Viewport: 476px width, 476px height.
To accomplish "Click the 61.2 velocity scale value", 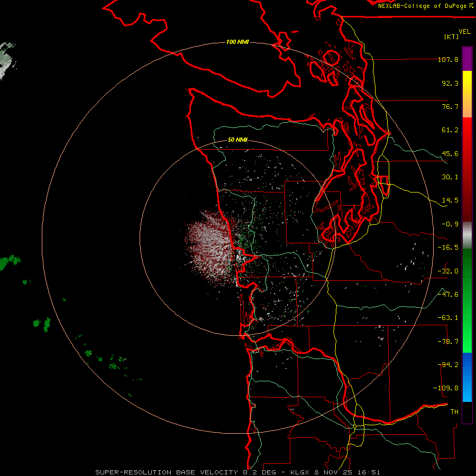I will [450, 130].
